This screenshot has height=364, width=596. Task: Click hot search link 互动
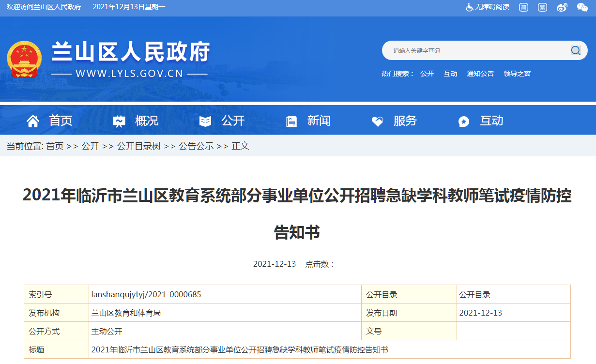(450, 74)
